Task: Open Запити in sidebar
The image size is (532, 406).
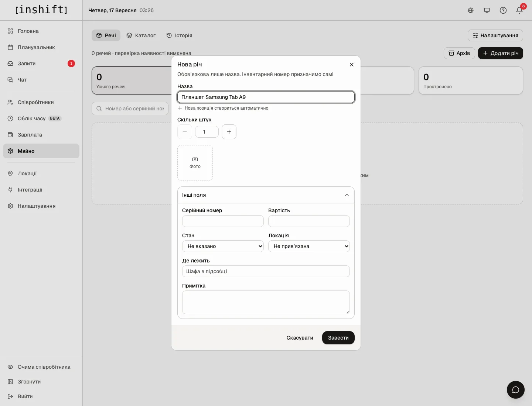Action: point(41,63)
